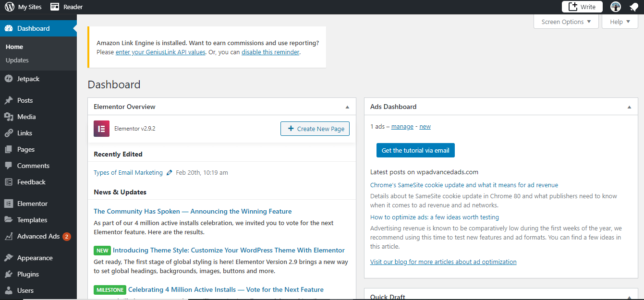Screen dimensions: 644x300
Task: Click the Advanced Ads notification badge
Action: pos(67,236)
